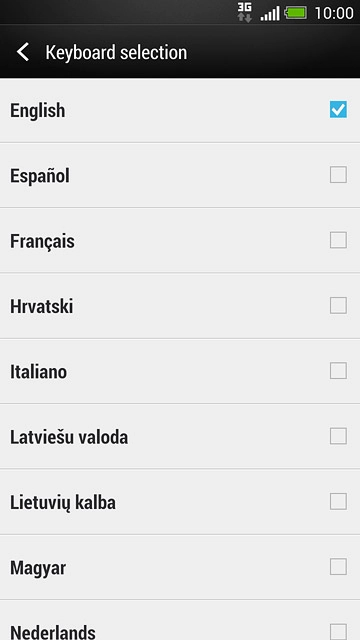Tap the Français language label
Screen dimensions: 360x640
tap(42, 242)
